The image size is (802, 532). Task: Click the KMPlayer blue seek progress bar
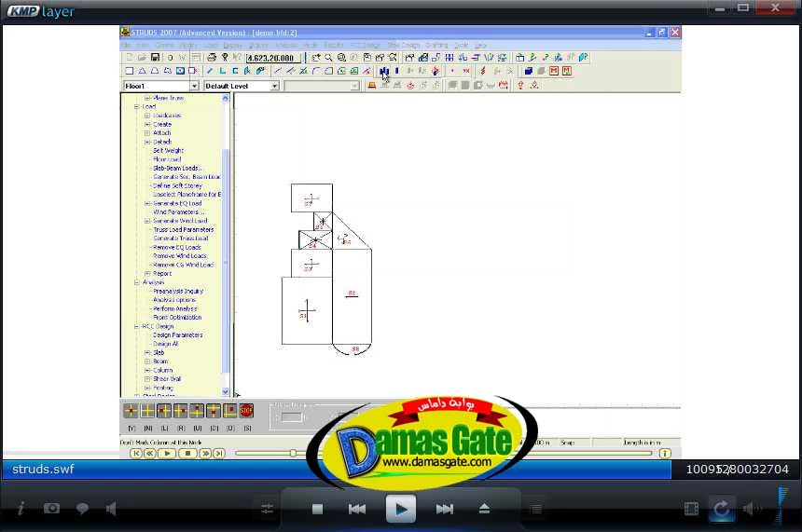click(336, 470)
